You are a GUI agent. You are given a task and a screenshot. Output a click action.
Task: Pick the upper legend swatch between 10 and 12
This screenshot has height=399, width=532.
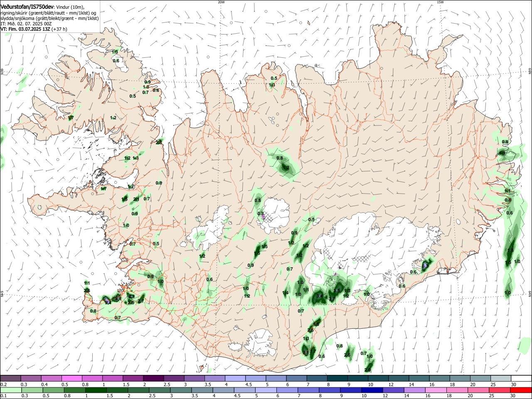pyautogui.click(x=378, y=378)
